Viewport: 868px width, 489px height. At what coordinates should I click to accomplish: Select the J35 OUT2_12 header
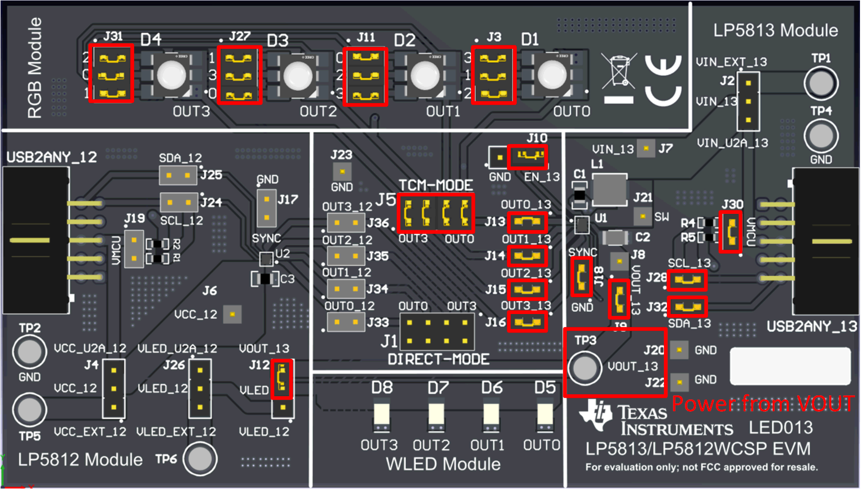346,256
